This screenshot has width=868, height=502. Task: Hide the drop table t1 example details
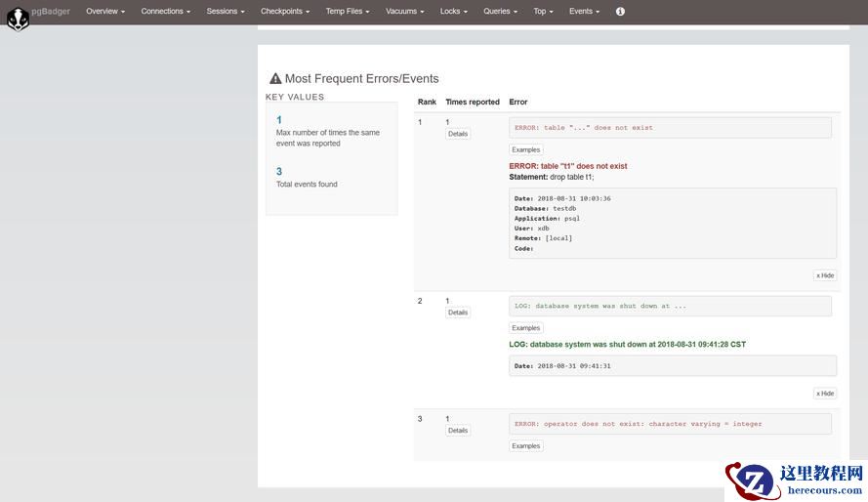tap(825, 275)
